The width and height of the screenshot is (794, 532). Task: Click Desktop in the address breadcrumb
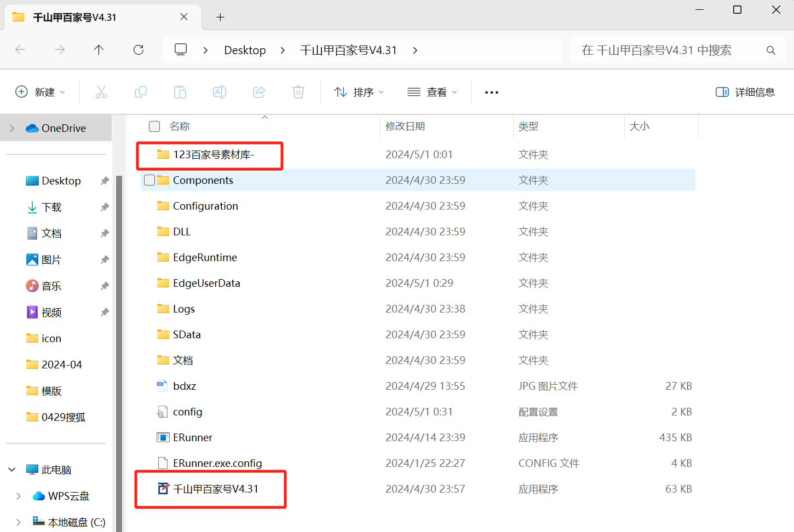pyautogui.click(x=245, y=50)
